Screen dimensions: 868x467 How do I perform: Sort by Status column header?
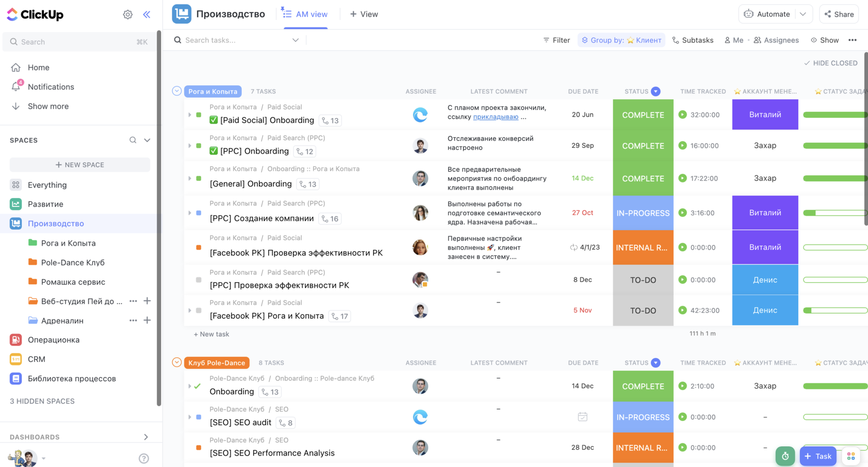point(637,92)
